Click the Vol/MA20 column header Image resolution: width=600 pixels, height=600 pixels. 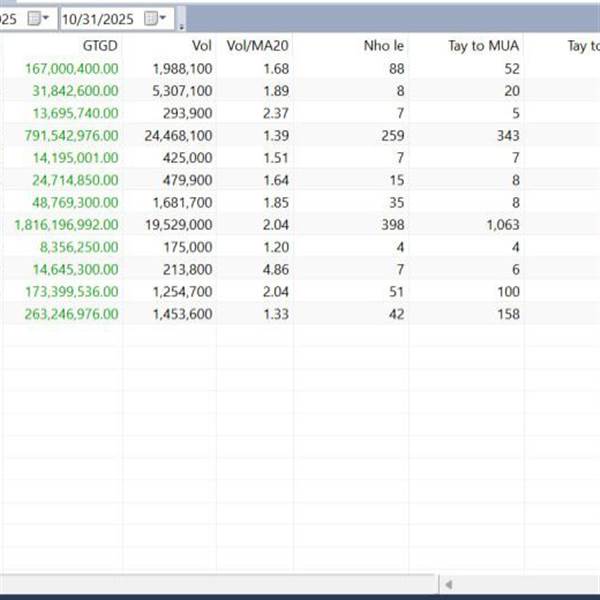[x=258, y=45]
